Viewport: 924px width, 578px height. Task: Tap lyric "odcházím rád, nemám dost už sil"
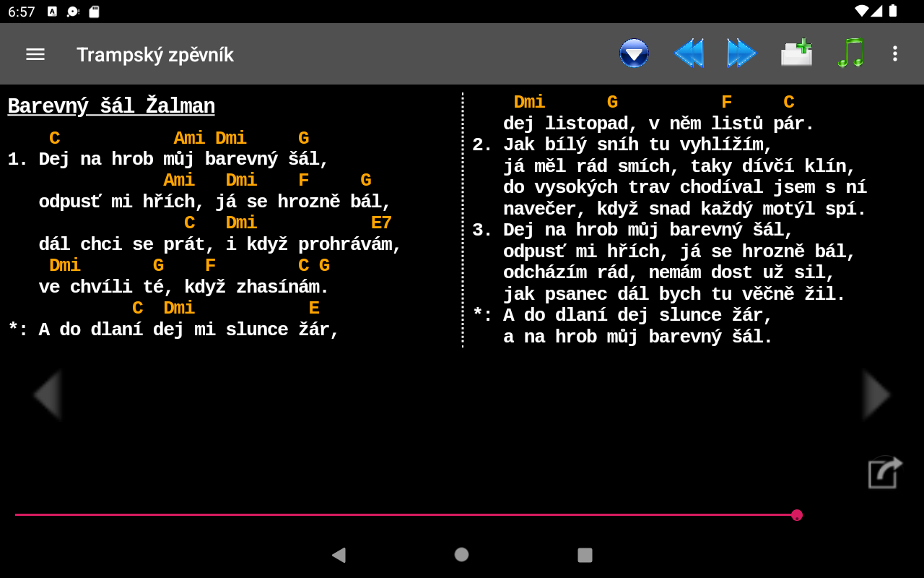pos(669,272)
